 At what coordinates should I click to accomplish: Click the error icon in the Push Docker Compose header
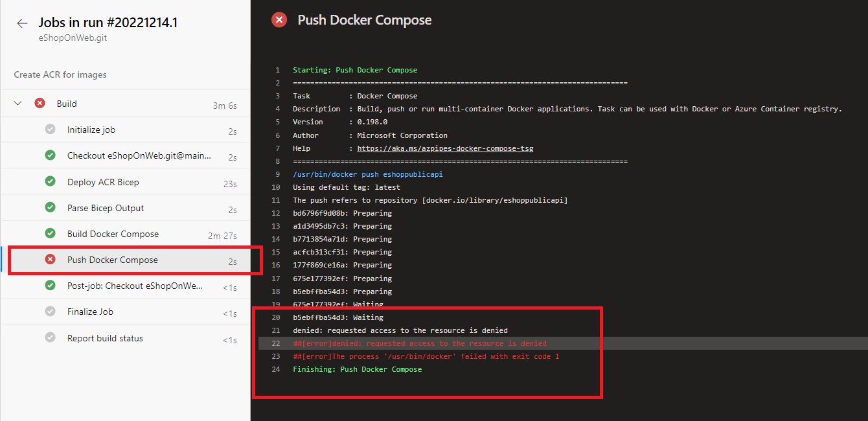coord(279,19)
